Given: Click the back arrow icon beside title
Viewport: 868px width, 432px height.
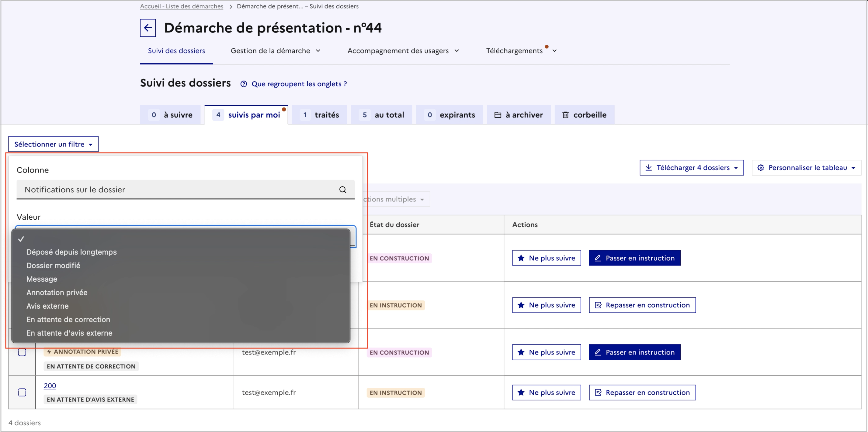Looking at the screenshot, I should (148, 28).
